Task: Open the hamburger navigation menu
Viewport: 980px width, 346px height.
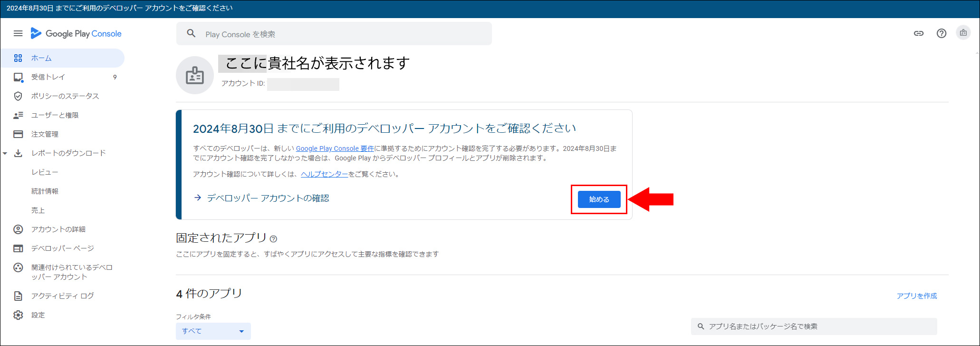Action: coord(18,33)
